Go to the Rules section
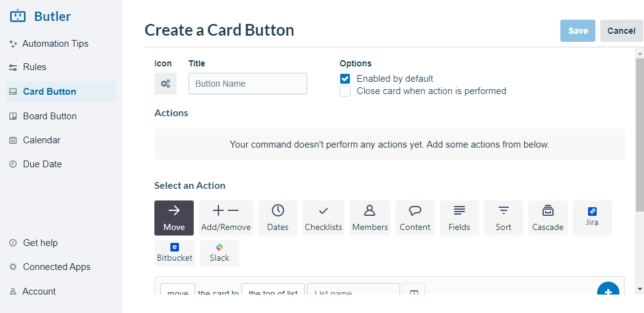This screenshot has width=644, height=313. tap(34, 67)
